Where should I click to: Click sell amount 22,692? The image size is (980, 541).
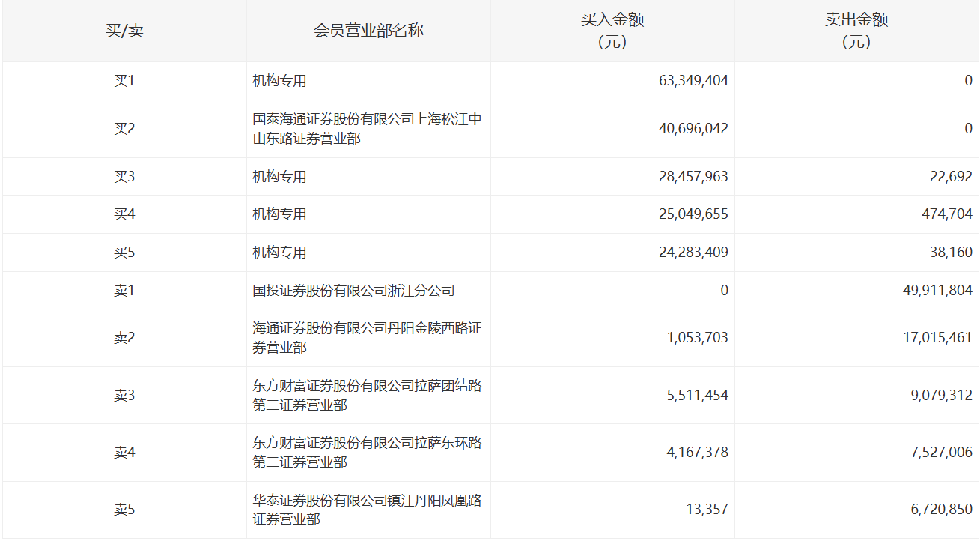tap(951, 177)
